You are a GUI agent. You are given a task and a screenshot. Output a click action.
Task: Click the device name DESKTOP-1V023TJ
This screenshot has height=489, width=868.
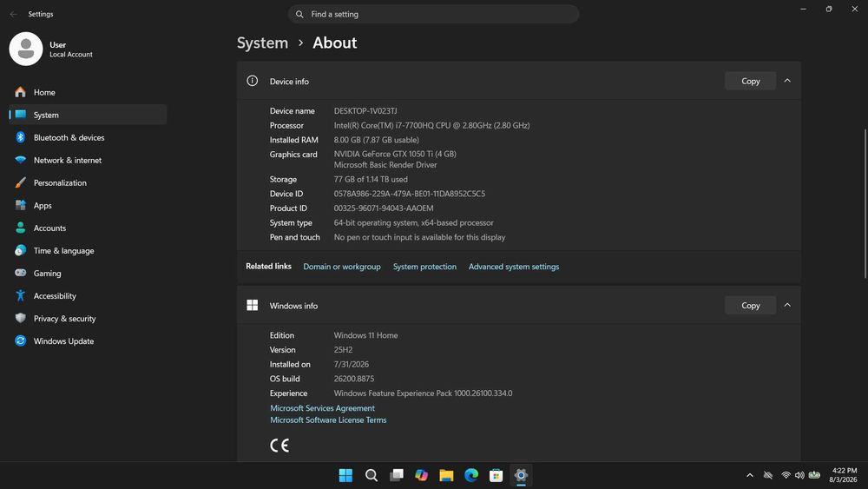[x=365, y=111]
